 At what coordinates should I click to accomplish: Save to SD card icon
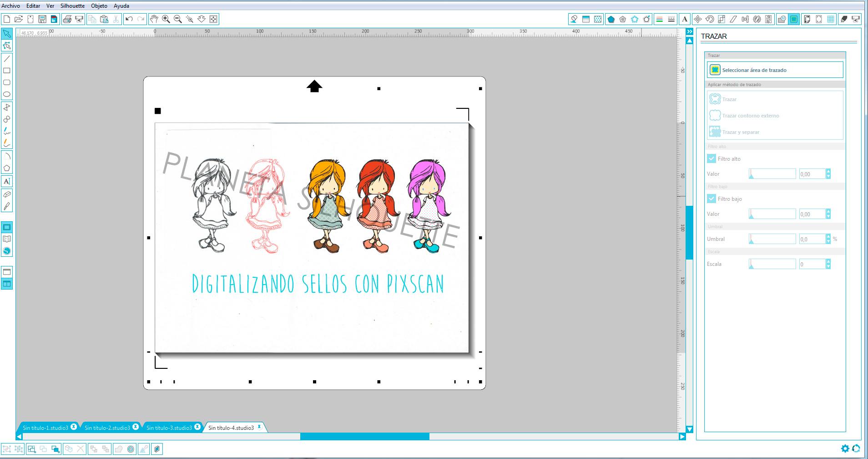point(54,19)
